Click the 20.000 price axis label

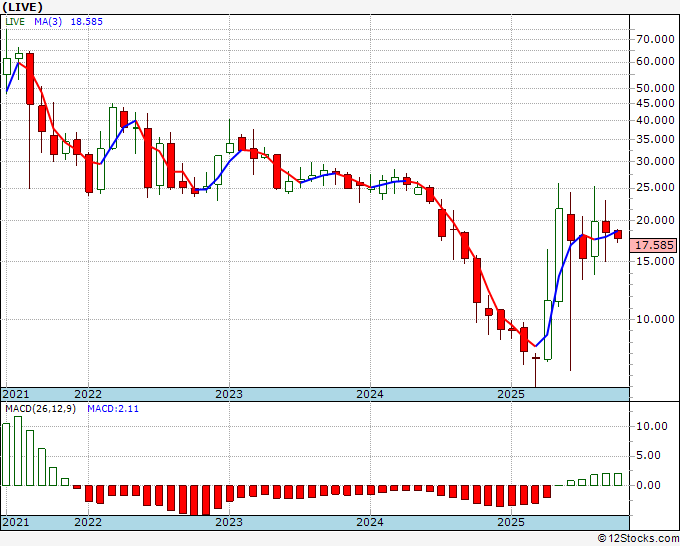(x=655, y=220)
